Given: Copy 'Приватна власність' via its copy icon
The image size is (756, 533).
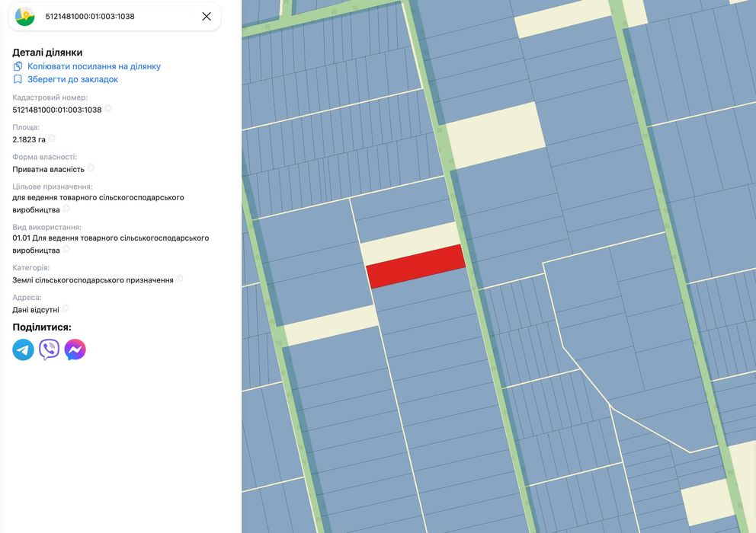Looking at the screenshot, I should coord(91,168).
